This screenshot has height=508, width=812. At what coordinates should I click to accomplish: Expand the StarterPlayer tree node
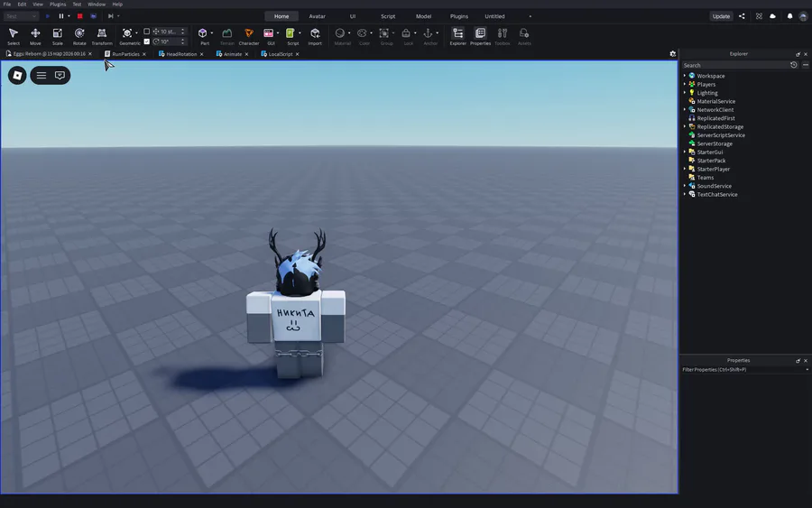pyautogui.click(x=685, y=169)
